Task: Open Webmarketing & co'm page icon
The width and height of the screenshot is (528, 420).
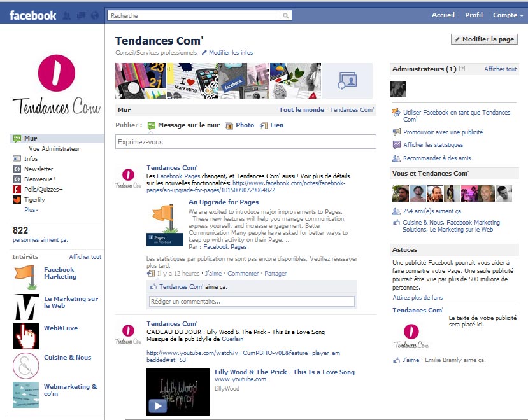Action: 25,395
